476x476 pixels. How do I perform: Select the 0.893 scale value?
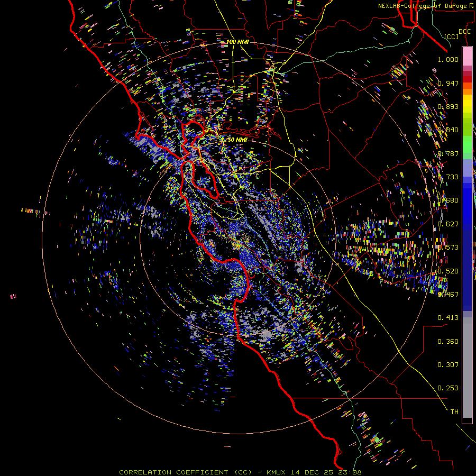[448, 106]
